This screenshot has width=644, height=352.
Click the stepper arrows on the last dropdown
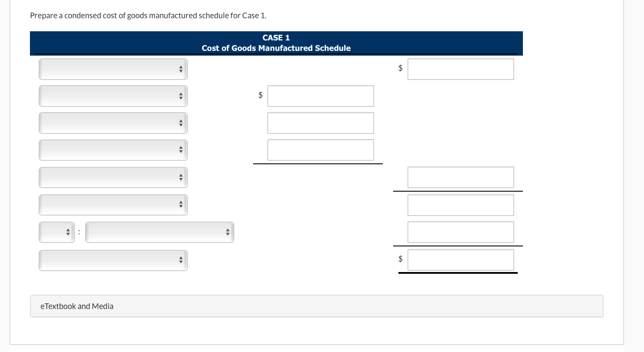181,260
